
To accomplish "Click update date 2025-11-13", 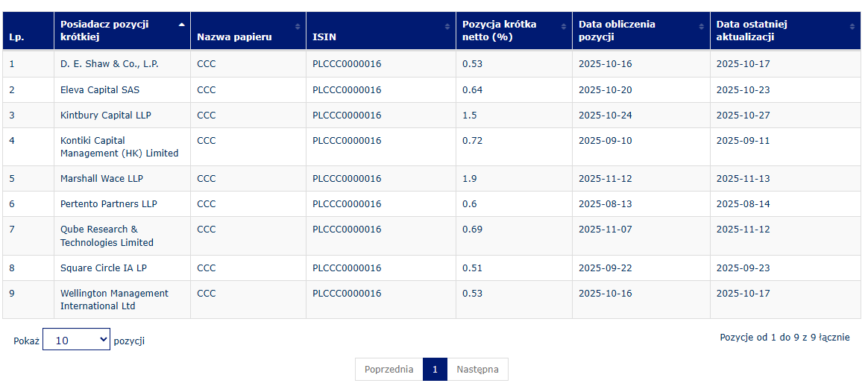I will point(743,179).
